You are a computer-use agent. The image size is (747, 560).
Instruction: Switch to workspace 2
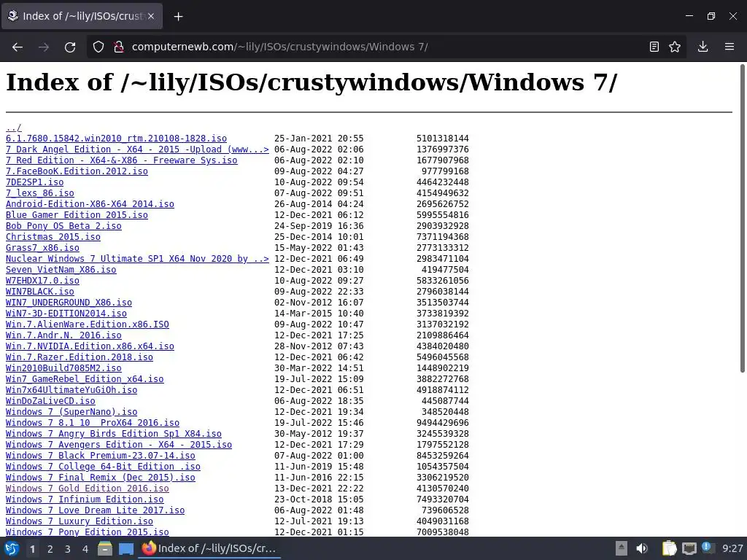(x=50, y=549)
